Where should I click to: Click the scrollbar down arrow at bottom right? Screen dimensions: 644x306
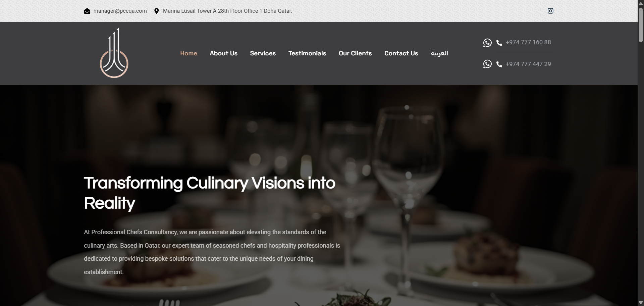point(641,303)
